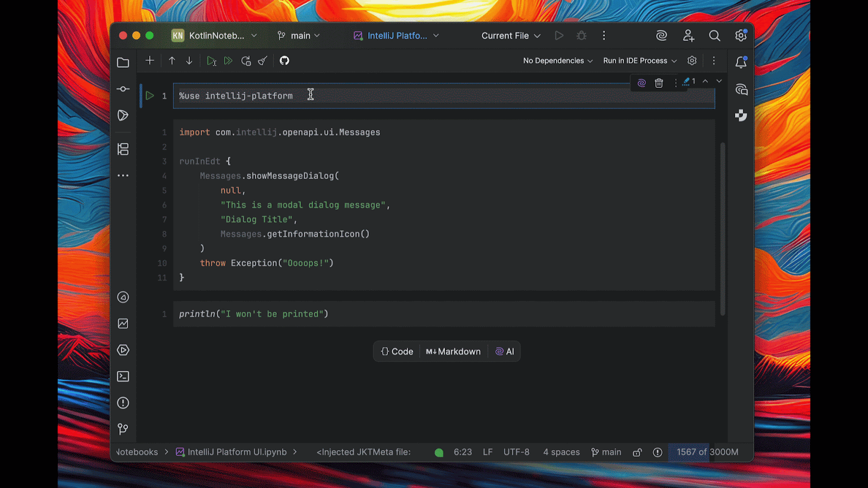Viewport: 868px width, 488px height.
Task: Move the cell down with arrow icon
Action: coord(189,61)
